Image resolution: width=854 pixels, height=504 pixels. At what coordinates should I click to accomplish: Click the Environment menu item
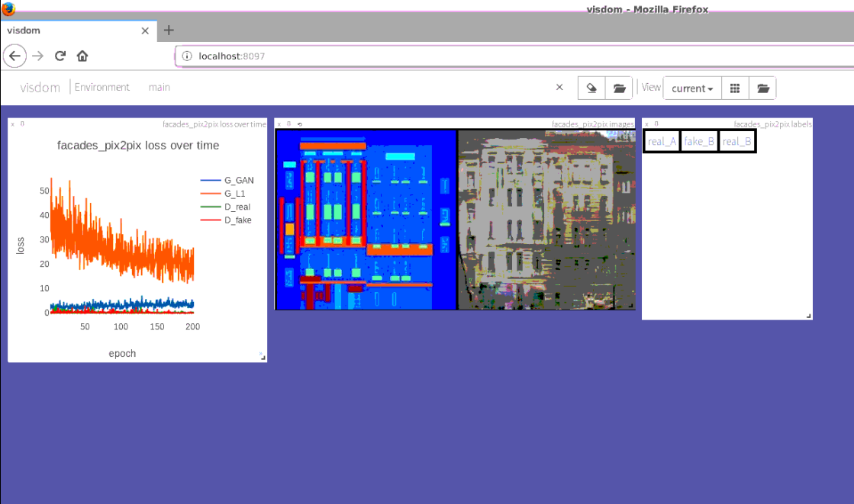[x=102, y=87]
